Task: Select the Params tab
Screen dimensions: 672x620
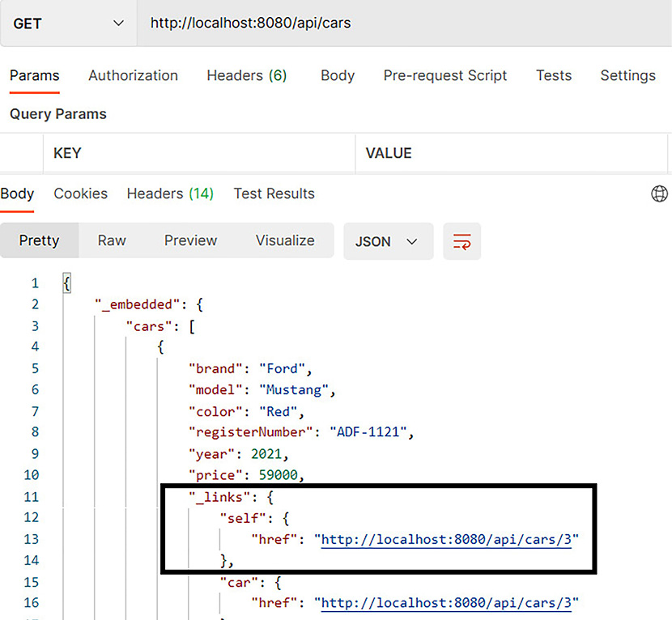Action: click(x=34, y=75)
